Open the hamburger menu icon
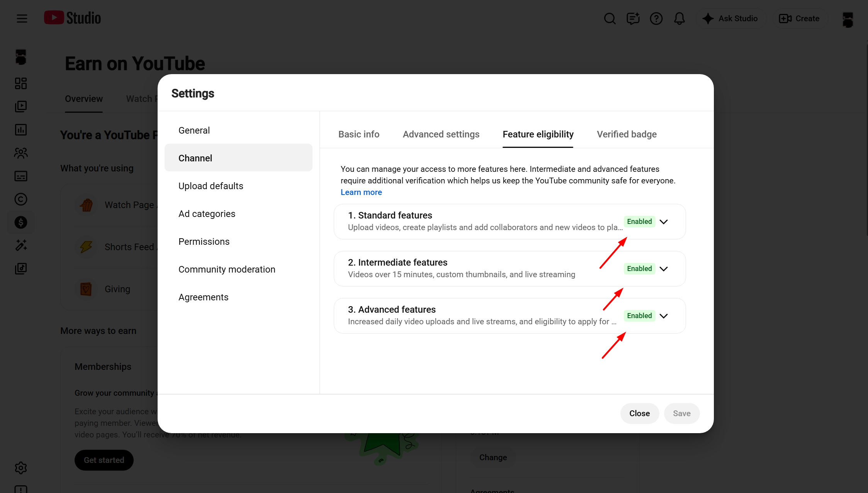Viewport: 868px width, 493px height. click(x=22, y=19)
